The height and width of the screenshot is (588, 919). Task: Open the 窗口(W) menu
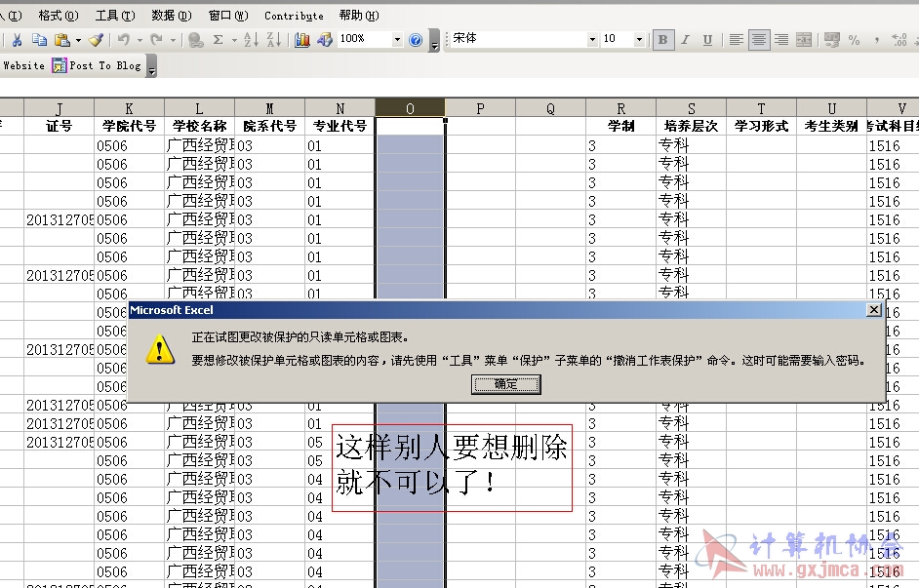[228, 16]
